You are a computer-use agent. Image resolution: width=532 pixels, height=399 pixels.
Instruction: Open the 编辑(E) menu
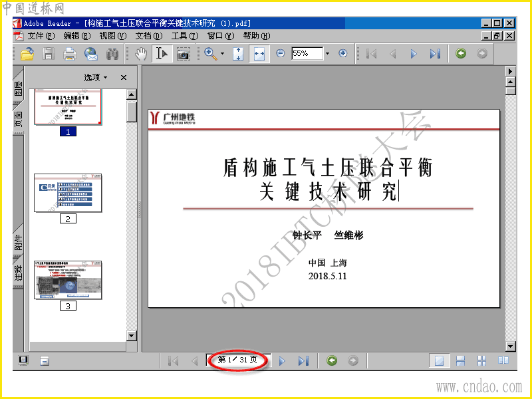[77, 36]
